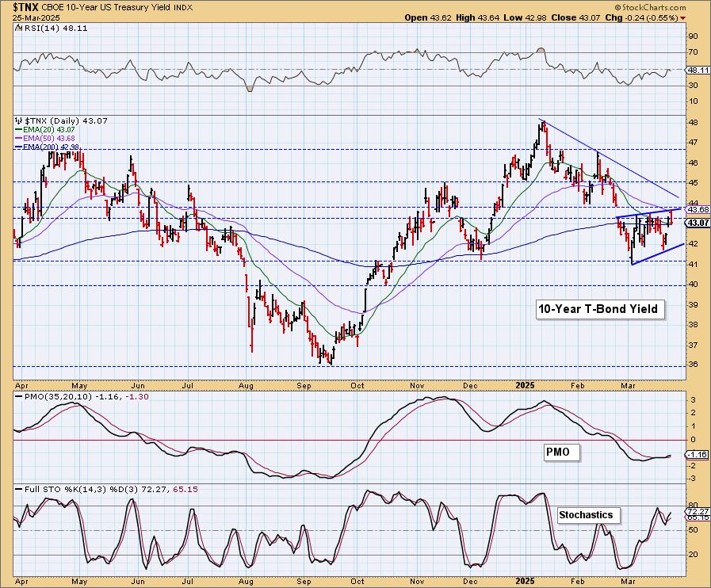This screenshot has height=588, width=711.
Task: Click the 20 label on Stochastics axis
Action: [694, 555]
